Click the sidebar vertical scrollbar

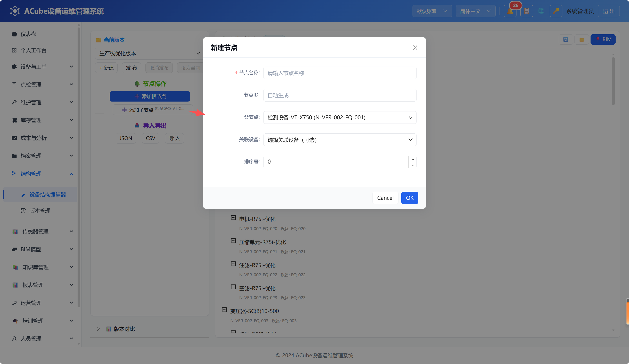79,167
